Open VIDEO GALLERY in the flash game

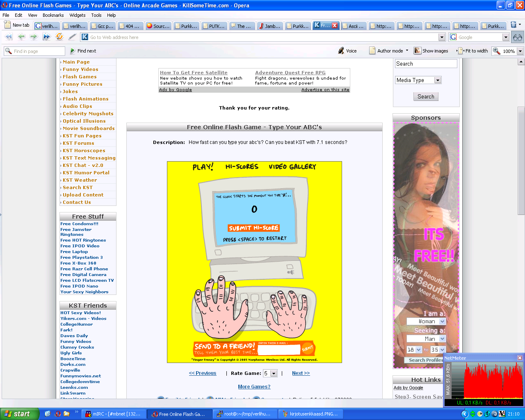click(x=292, y=167)
